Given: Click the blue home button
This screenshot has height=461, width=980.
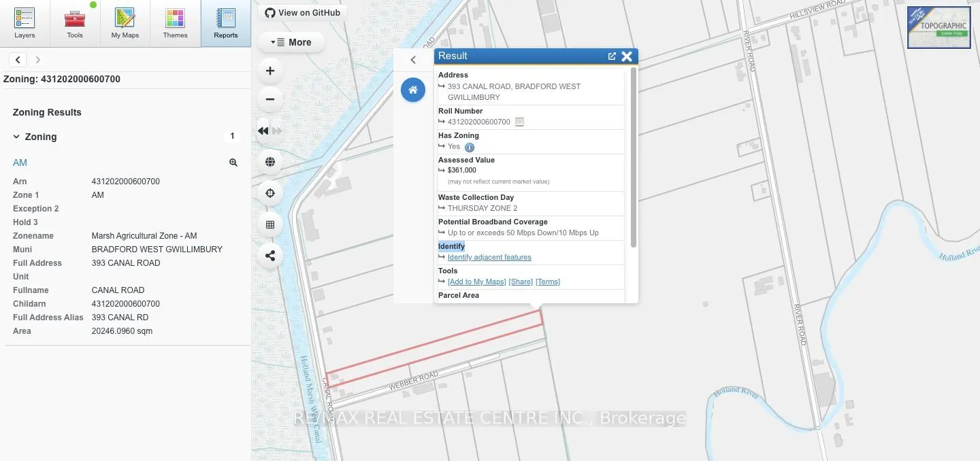Looking at the screenshot, I should [x=413, y=90].
